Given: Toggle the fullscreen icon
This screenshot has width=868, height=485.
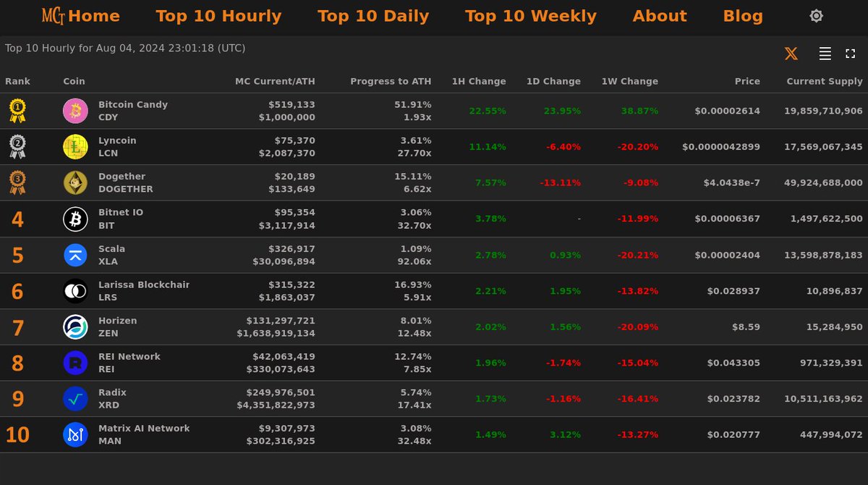Looking at the screenshot, I should coord(850,54).
